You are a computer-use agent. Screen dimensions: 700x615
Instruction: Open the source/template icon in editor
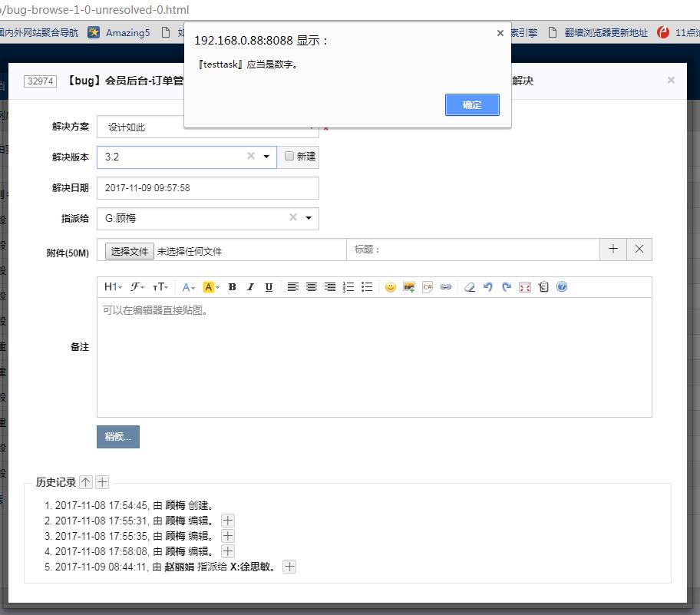(x=543, y=287)
